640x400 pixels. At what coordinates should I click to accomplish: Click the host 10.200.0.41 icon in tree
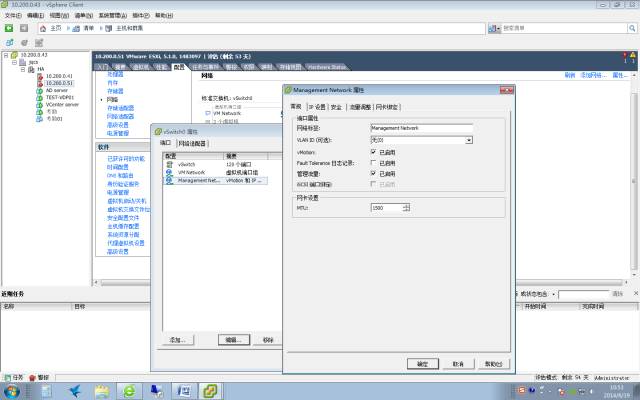click(40, 76)
